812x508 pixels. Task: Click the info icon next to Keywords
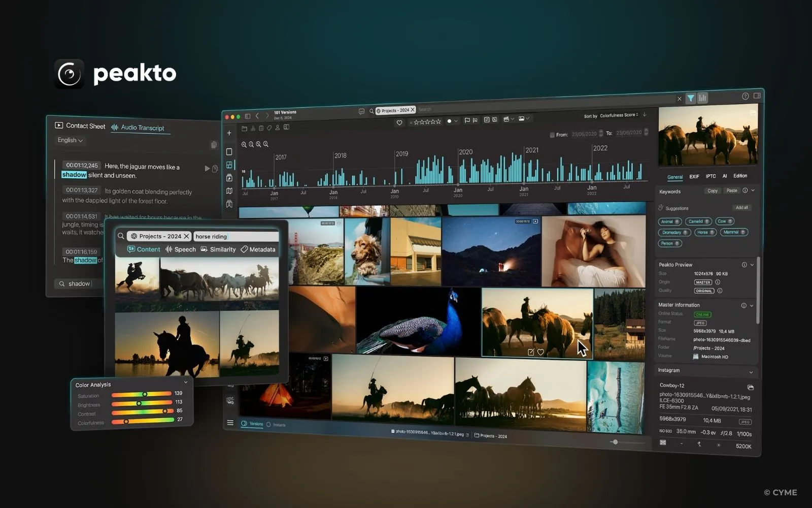click(x=745, y=190)
